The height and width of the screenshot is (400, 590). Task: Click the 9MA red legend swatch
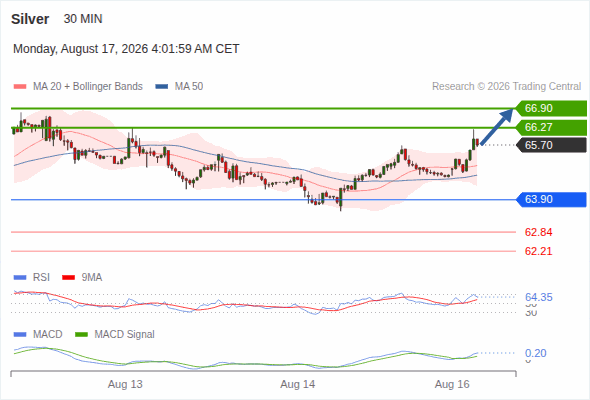point(68,278)
